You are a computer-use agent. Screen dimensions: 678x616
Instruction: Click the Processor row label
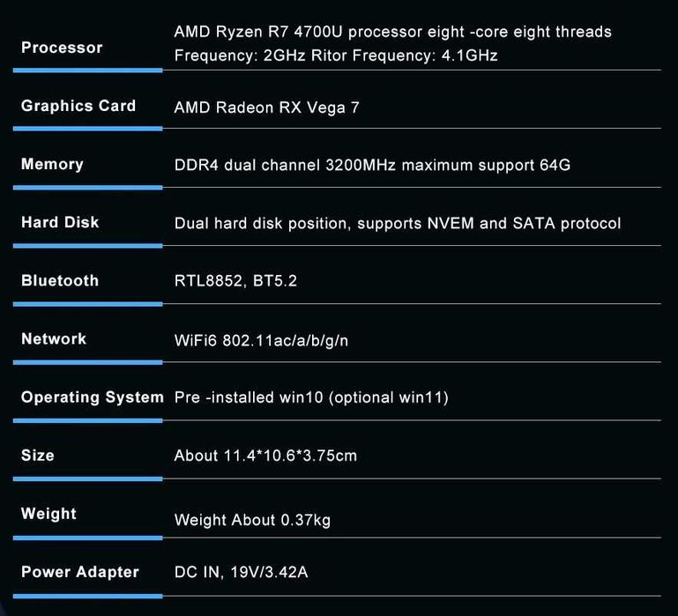[62, 48]
